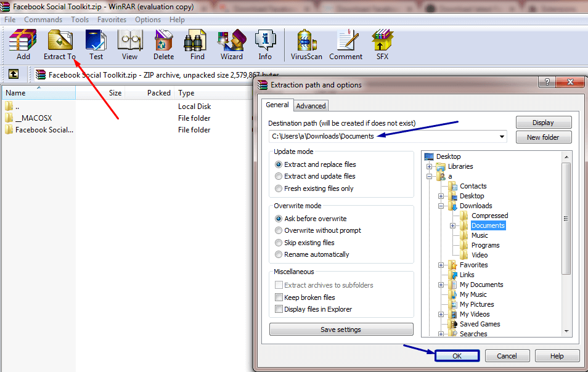Show archive Info

[265, 41]
